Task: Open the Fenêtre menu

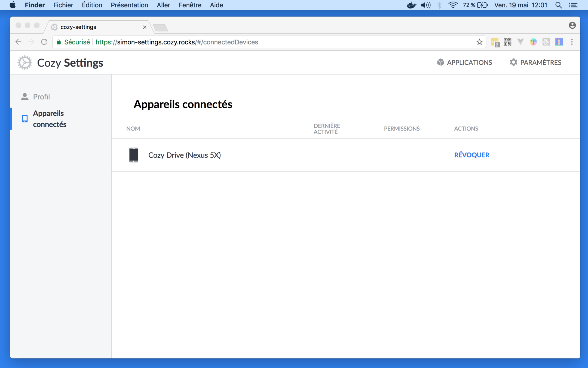Action: pyautogui.click(x=190, y=5)
